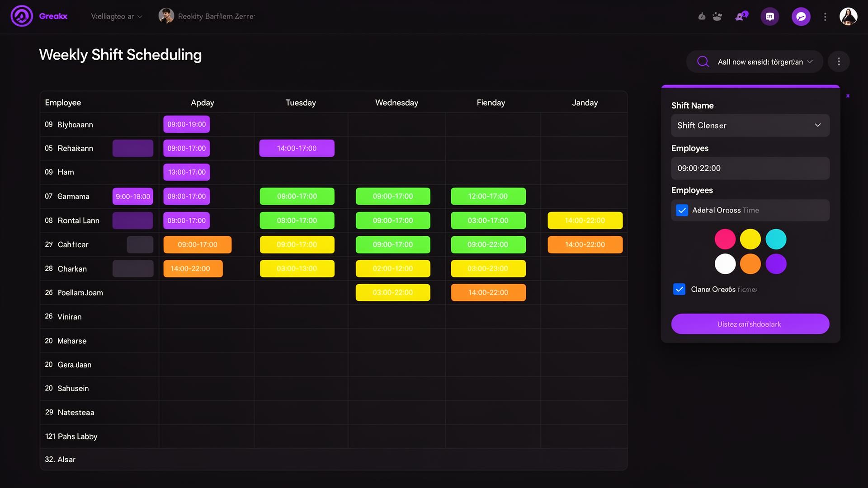Select the Tuesday column header
The image size is (868, 488).
pyautogui.click(x=301, y=103)
